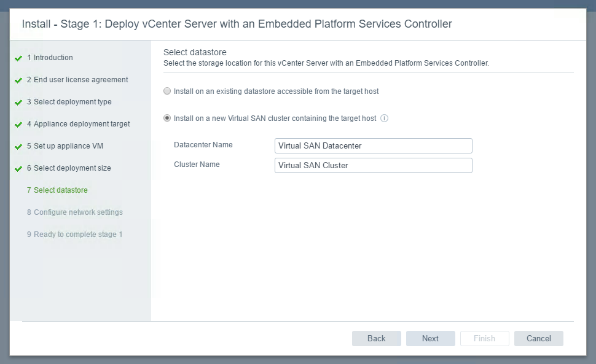The image size is (596, 364).
Task: Cancel the installation wizard
Action: point(539,339)
